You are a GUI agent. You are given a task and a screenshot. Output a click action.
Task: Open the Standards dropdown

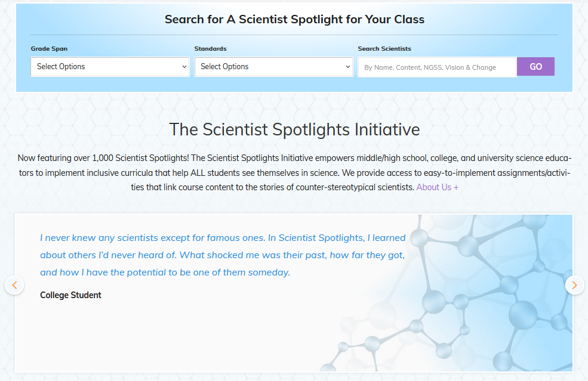point(273,67)
